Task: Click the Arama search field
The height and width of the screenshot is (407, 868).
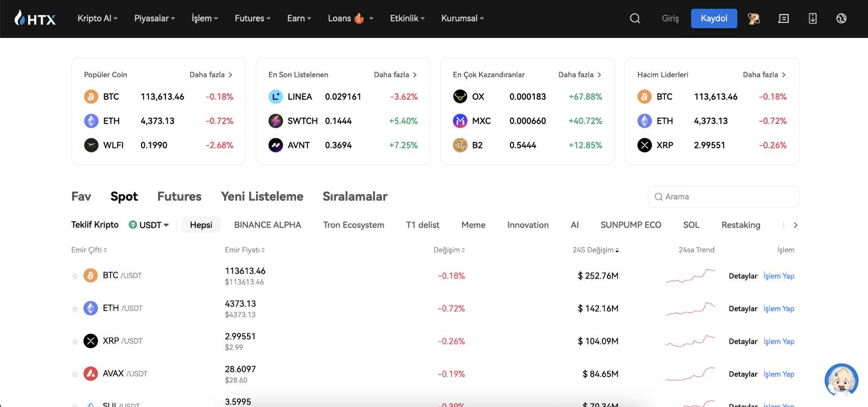Action: click(723, 197)
